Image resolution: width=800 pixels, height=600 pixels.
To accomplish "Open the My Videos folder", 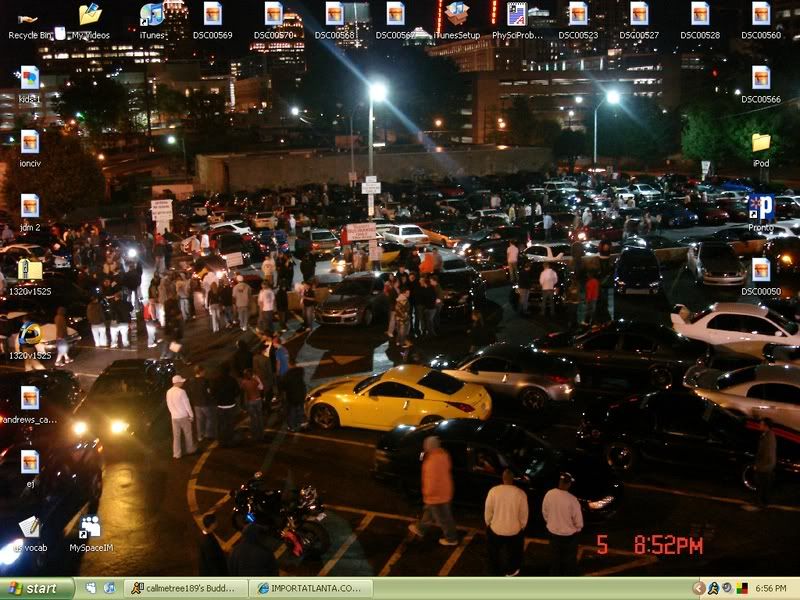I will click(90, 14).
